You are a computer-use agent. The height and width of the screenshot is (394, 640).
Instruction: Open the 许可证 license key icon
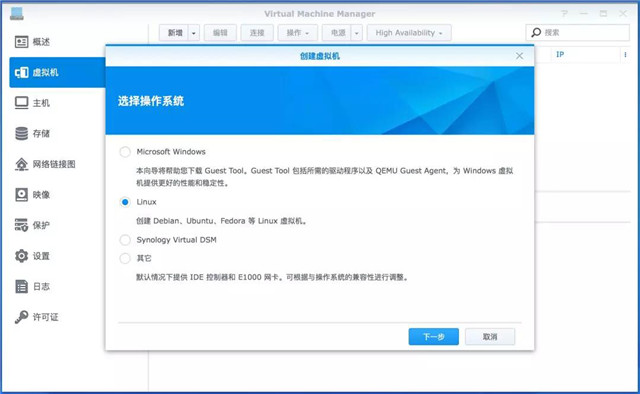tap(21, 317)
